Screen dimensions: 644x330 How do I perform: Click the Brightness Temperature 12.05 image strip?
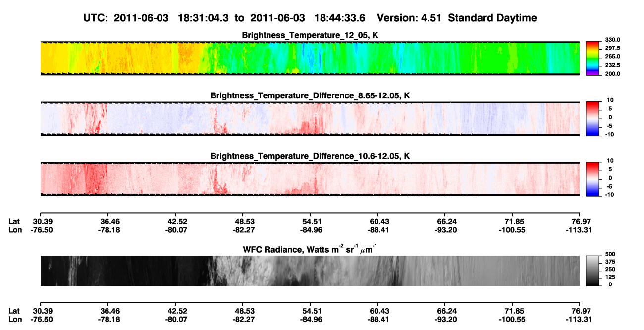[310, 58]
